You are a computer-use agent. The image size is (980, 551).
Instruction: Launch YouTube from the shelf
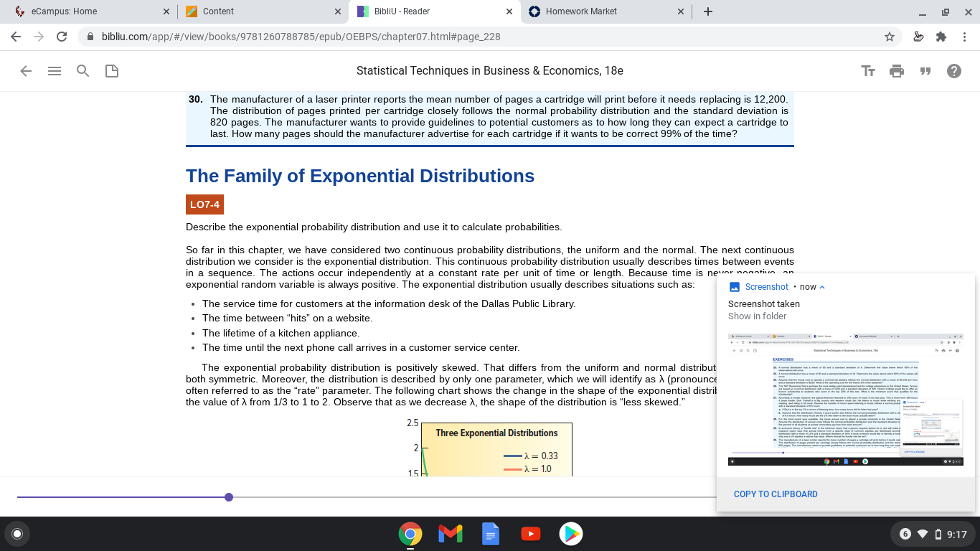(531, 534)
